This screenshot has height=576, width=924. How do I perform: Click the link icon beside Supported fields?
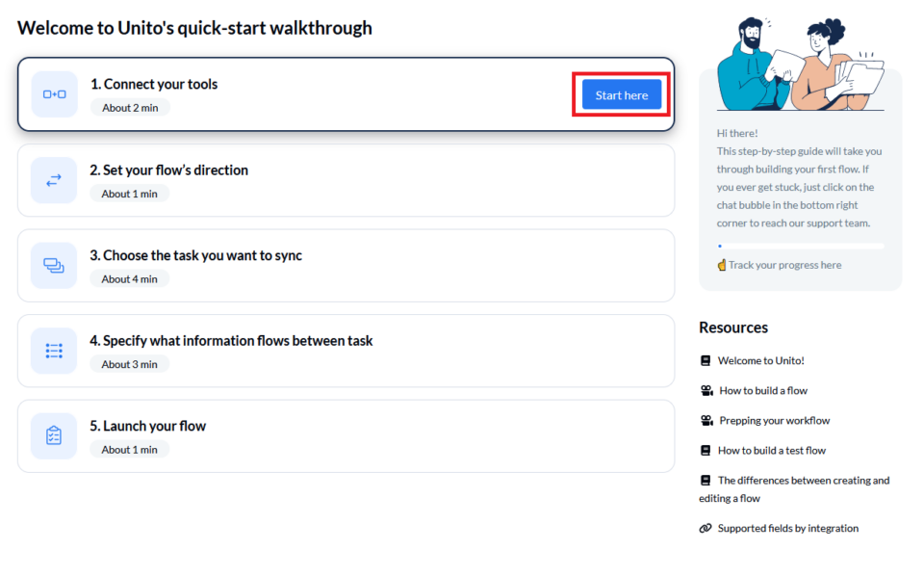(x=706, y=529)
